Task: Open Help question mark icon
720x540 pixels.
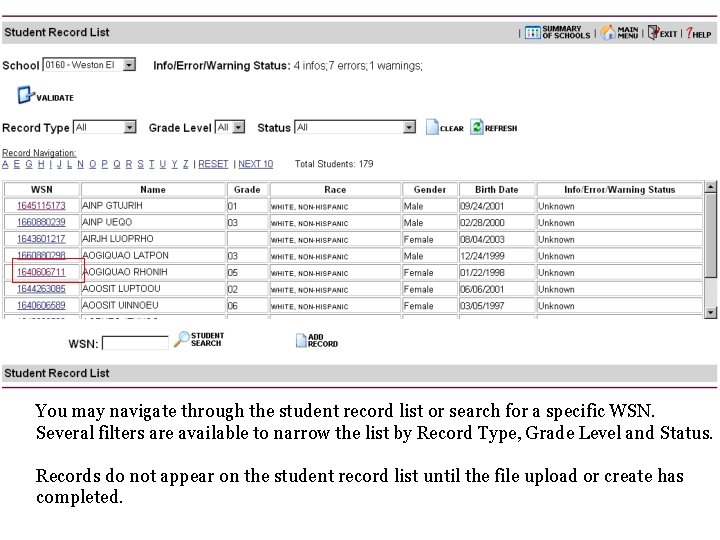Action: 689,33
